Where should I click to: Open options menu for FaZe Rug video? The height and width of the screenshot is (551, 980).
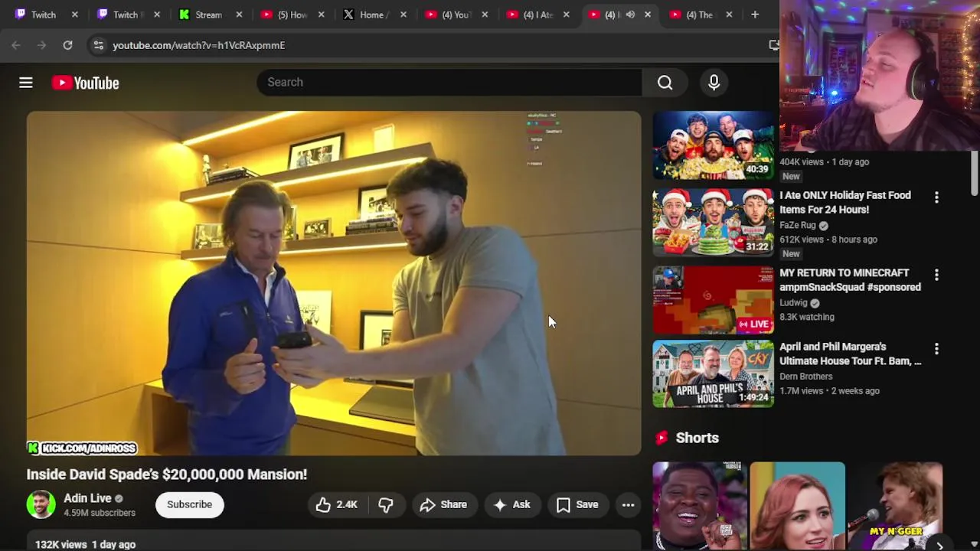936,197
